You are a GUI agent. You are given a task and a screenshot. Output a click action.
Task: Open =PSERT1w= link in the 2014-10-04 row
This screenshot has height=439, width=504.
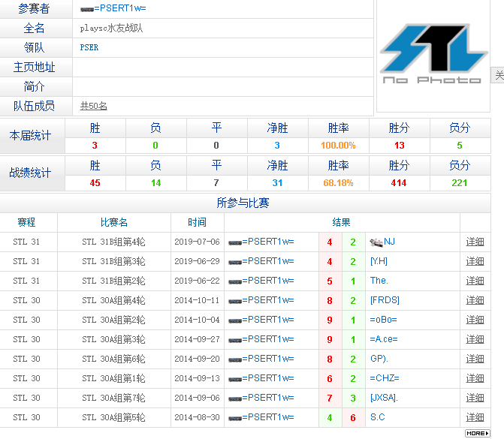(x=268, y=320)
